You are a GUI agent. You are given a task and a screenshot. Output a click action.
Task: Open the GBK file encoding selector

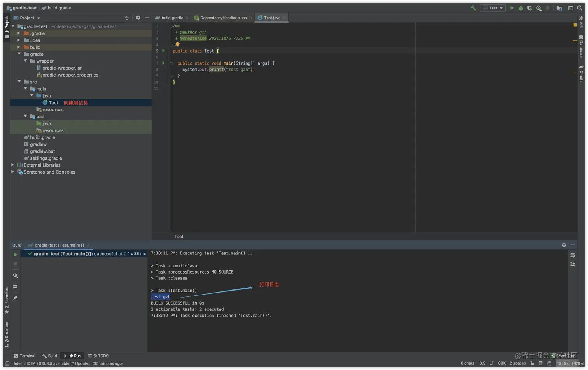click(502, 363)
